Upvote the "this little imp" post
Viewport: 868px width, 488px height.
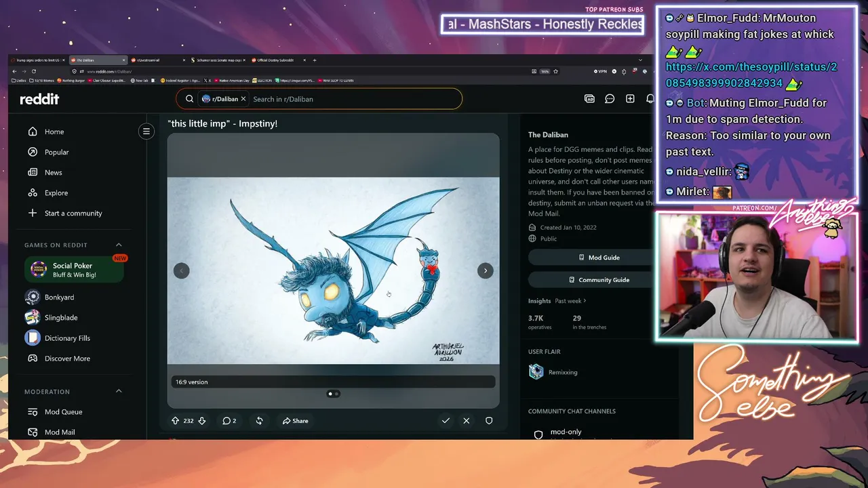175,421
